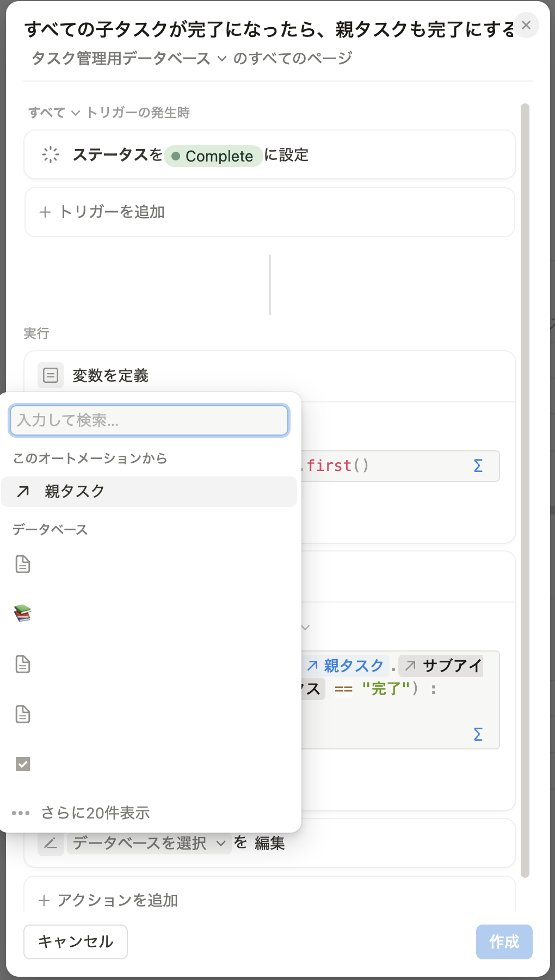Open the 変数を定義 action header

click(270, 376)
